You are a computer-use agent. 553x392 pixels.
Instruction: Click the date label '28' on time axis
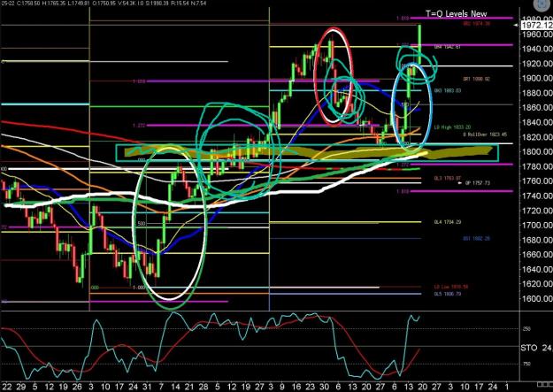[x=204, y=387]
